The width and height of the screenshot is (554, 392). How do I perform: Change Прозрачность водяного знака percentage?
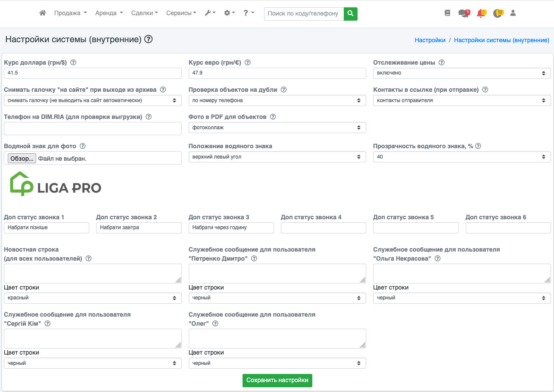tap(461, 157)
